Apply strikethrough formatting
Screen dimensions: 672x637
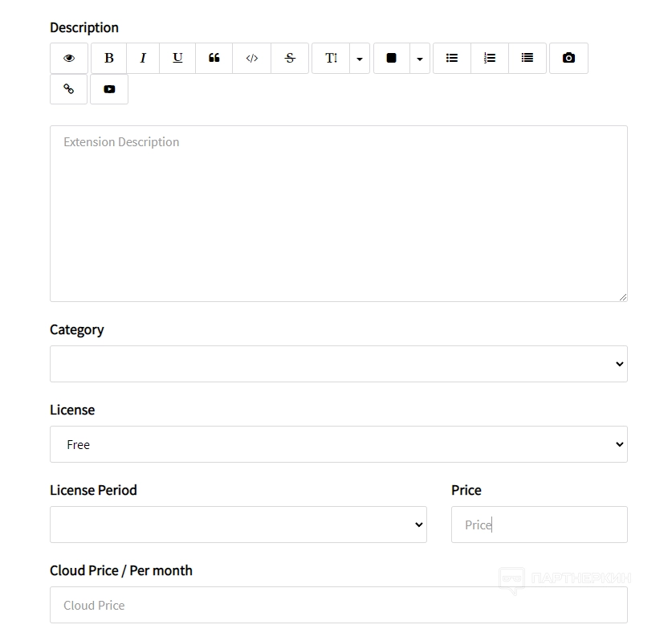click(x=290, y=59)
